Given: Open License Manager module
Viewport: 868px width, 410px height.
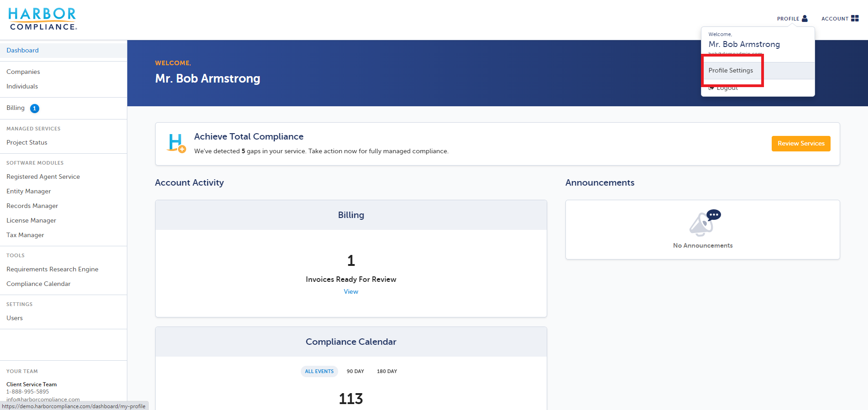Looking at the screenshot, I should (x=31, y=220).
